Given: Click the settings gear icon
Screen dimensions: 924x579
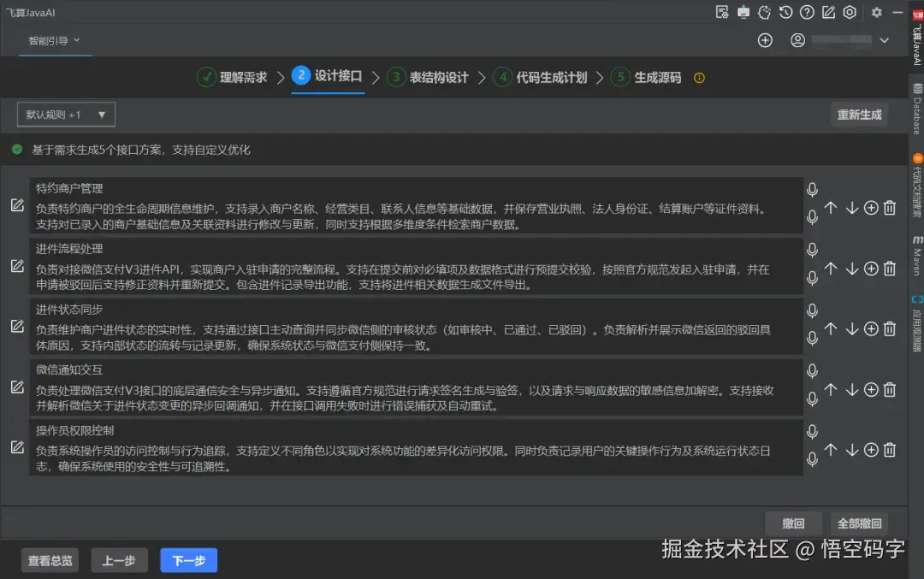Looking at the screenshot, I should point(876,13).
